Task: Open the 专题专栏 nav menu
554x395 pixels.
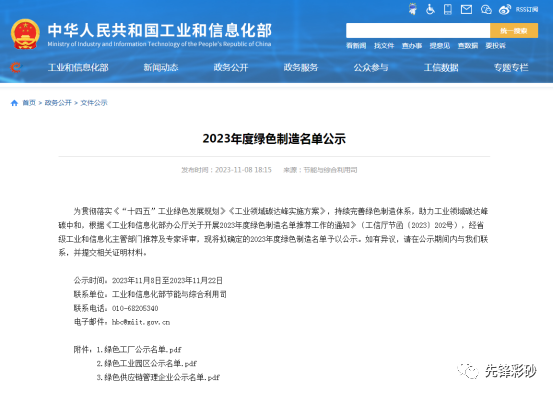Action: coord(511,67)
